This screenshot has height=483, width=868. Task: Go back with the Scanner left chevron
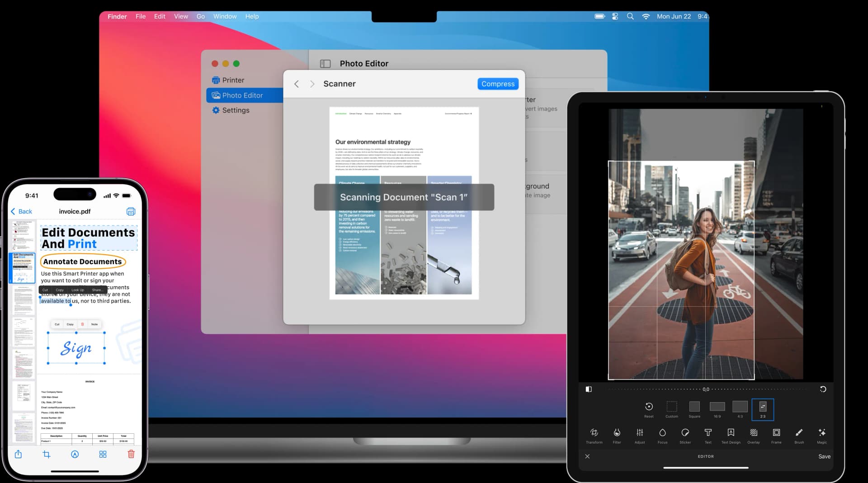pyautogui.click(x=297, y=84)
